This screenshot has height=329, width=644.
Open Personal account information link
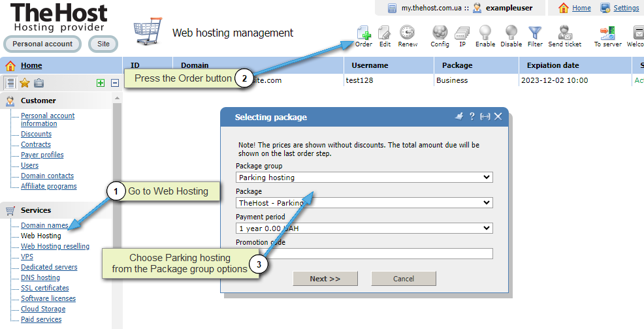pyautogui.click(x=48, y=119)
